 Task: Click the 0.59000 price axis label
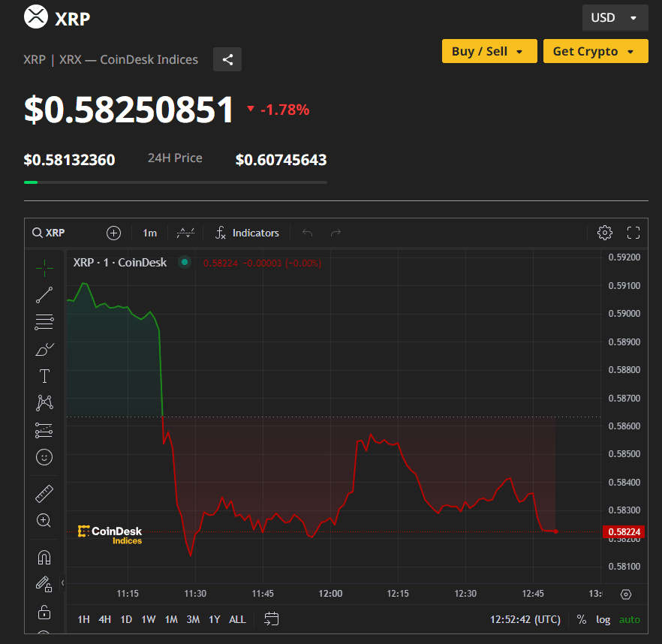click(624, 313)
